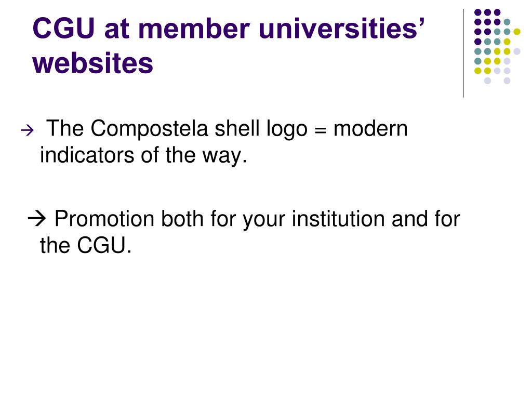Click the small purple arrow bullet
The height and width of the screenshot is (399, 532).
point(28,130)
